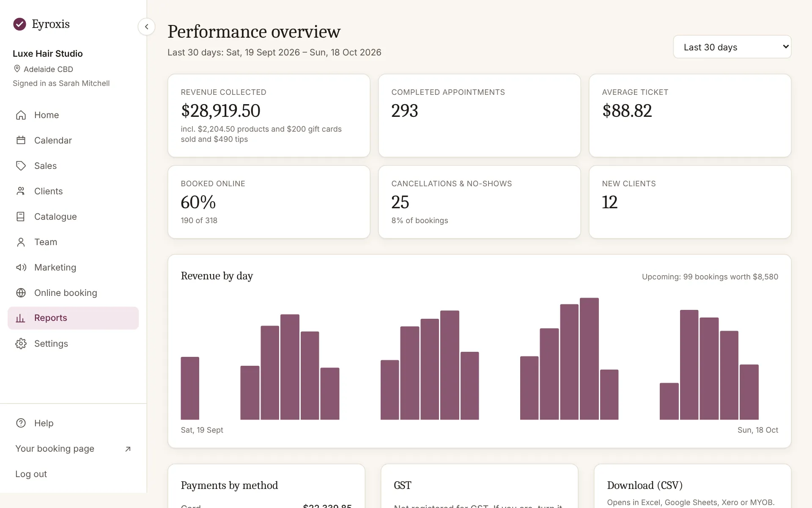Click the Sat, 19 Sept axis label

point(202,430)
